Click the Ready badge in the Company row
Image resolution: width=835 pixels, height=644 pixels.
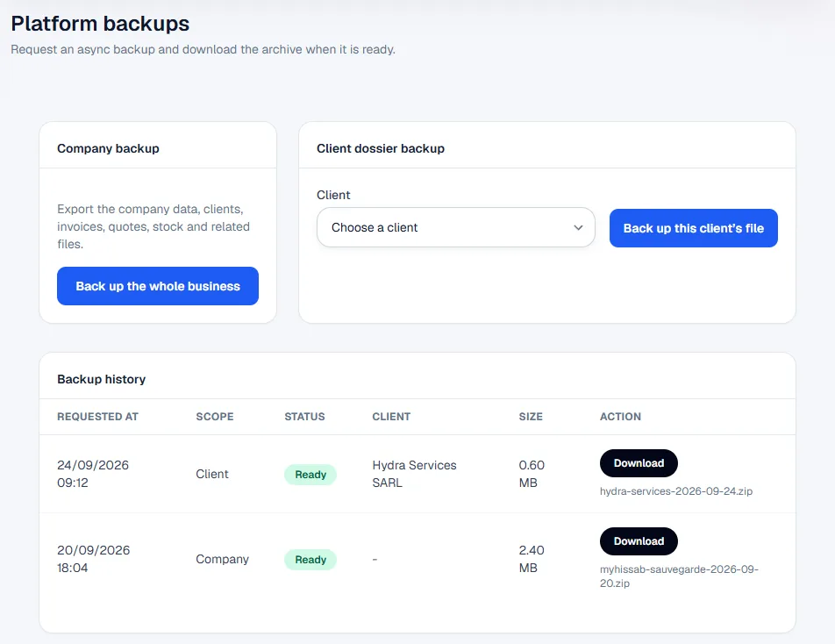(310, 559)
